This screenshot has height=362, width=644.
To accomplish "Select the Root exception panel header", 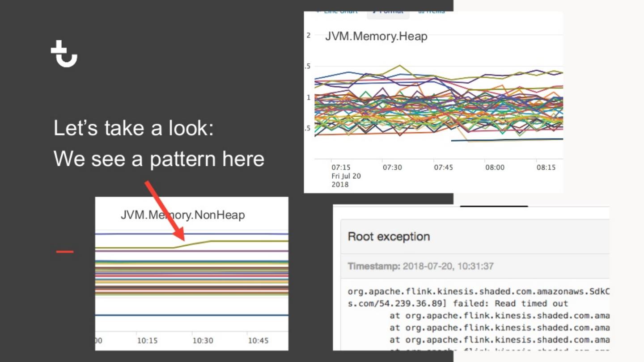I will click(x=389, y=236).
